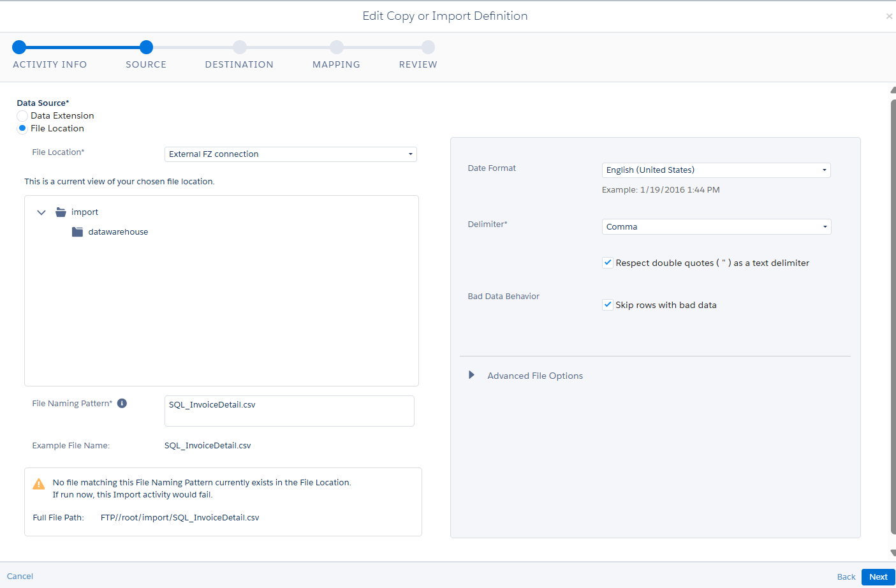896x588 pixels.
Task: Expand Advanced File Options section
Action: pyautogui.click(x=472, y=376)
